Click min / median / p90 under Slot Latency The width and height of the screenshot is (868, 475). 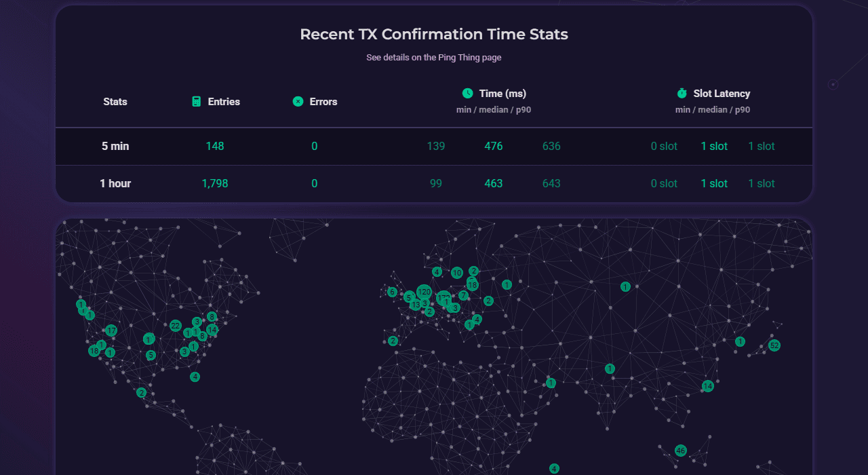(x=713, y=109)
